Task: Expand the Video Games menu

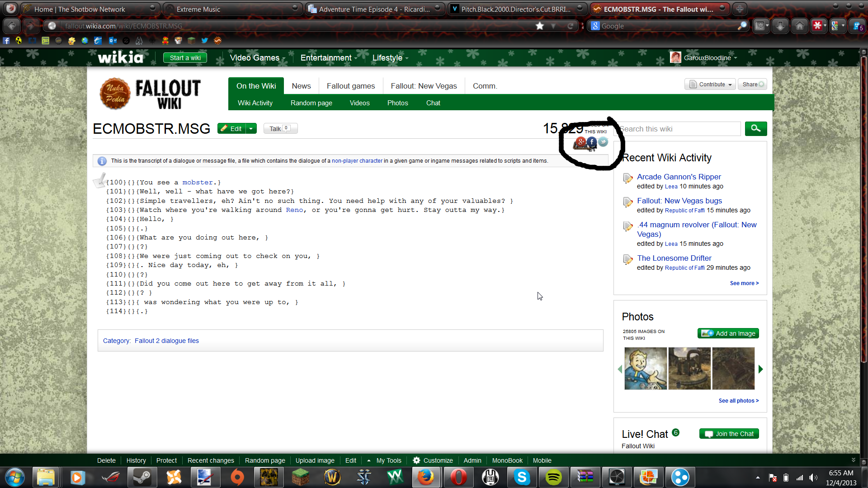Action: 257,58
